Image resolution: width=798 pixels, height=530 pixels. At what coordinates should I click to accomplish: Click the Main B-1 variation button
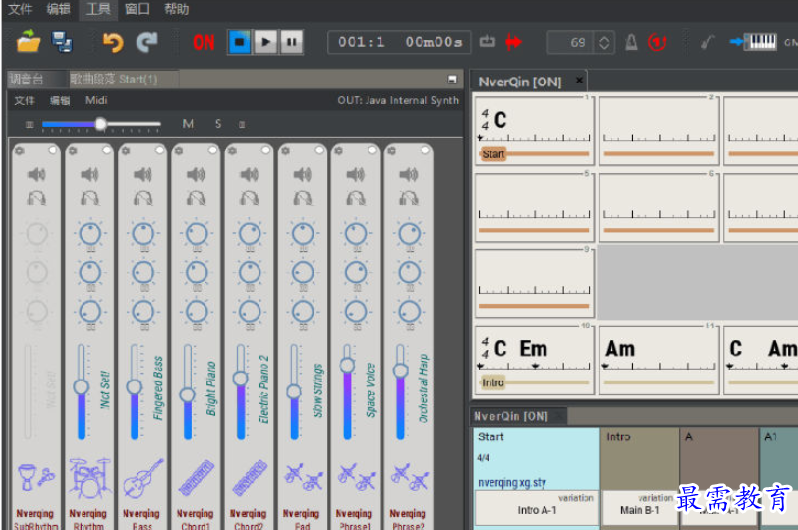tap(639, 508)
